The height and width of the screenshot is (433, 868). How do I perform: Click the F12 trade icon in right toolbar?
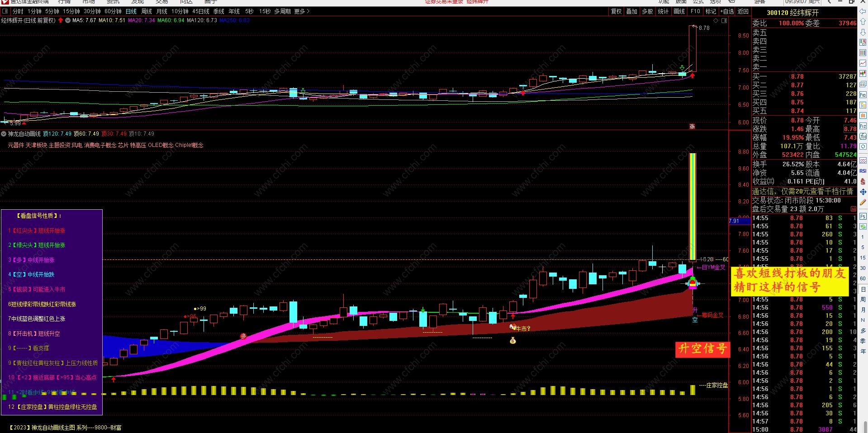(x=863, y=126)
